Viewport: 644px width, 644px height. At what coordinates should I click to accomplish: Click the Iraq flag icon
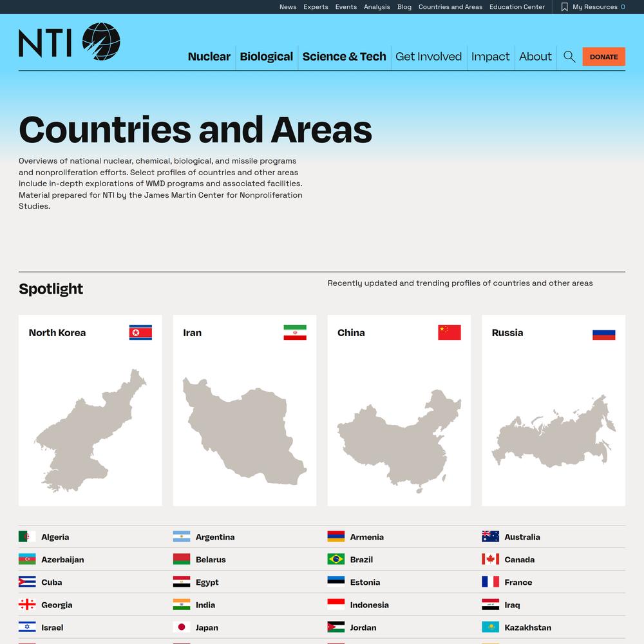point(490,604)
